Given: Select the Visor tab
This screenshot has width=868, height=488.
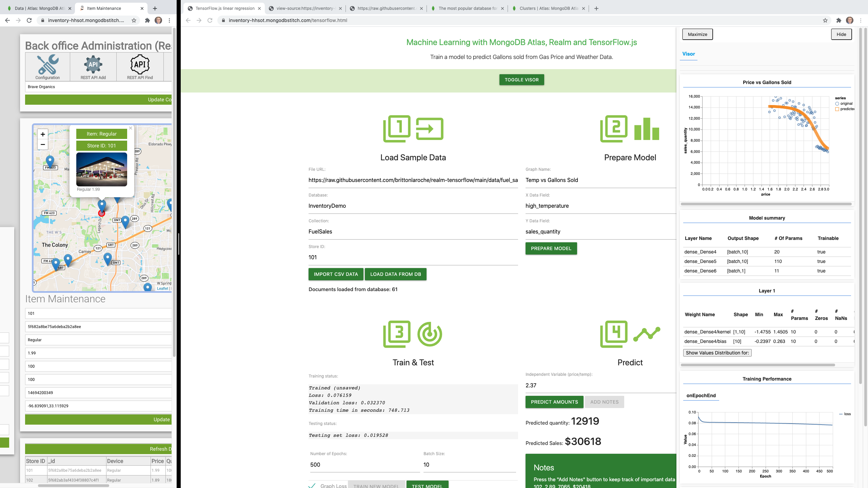Looking at the screenshot, I should (x=689, y=54).
